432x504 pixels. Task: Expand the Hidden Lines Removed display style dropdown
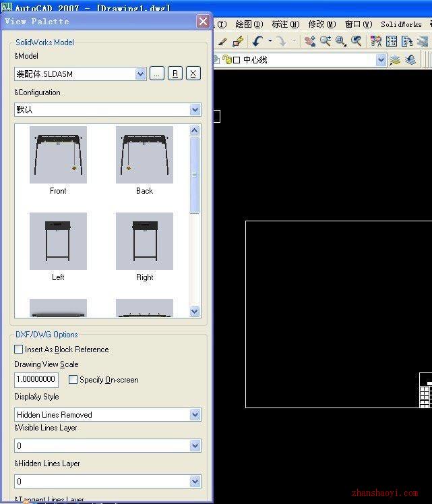[195, 415]
